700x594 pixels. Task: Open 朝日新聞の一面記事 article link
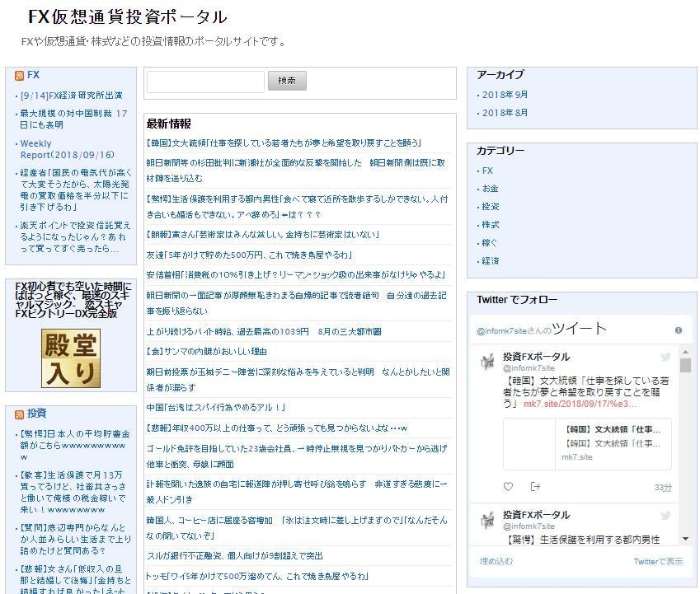(x=297, y=303)
